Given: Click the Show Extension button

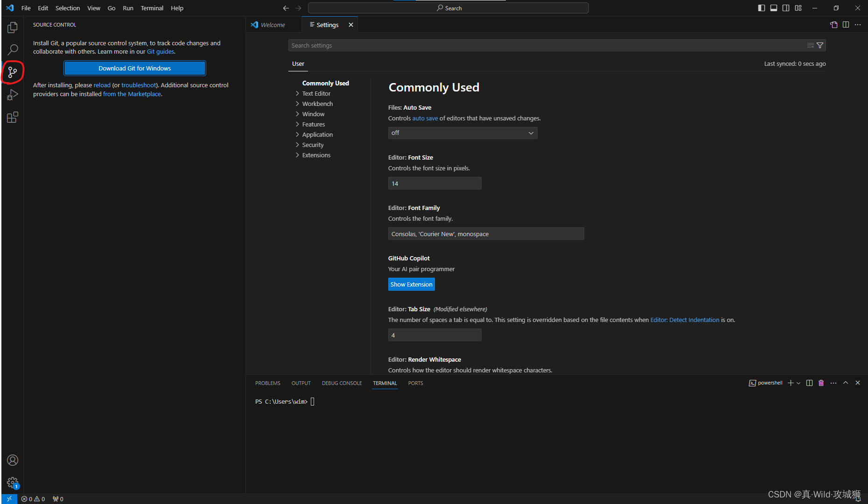Looking at the screenshot, I should pos(412,284).
